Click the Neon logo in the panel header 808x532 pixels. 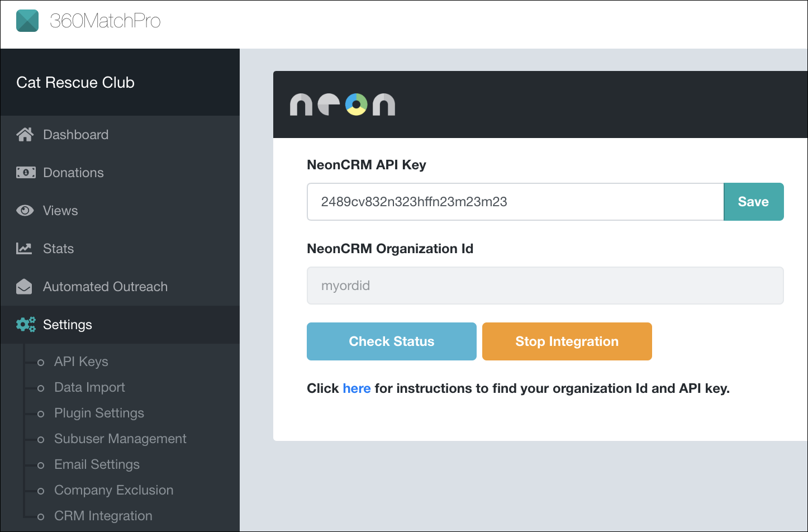[x=343, y=104]
